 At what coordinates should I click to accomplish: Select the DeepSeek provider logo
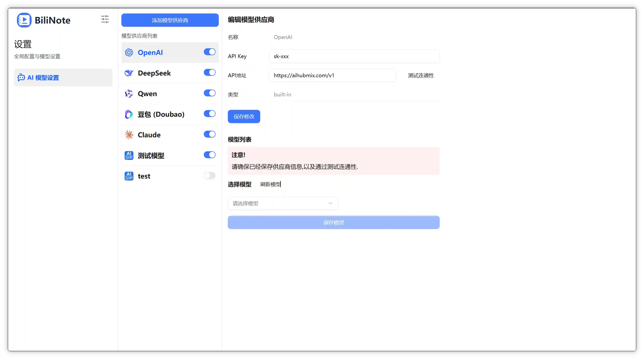[x=129, y=73]
